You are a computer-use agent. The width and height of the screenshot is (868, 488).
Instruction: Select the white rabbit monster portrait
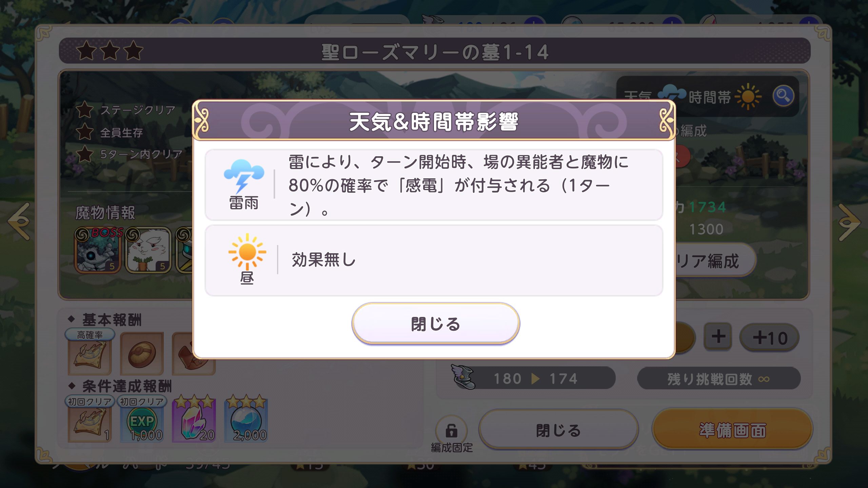[148, 250]
